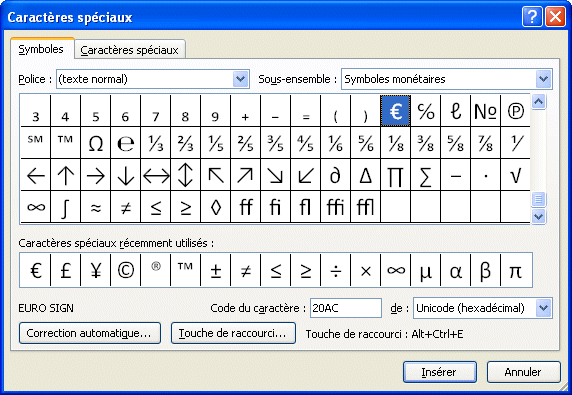Open the Unicode (hexadécimal) dropdown
572x395 pixels.
(x=544, y=308)
